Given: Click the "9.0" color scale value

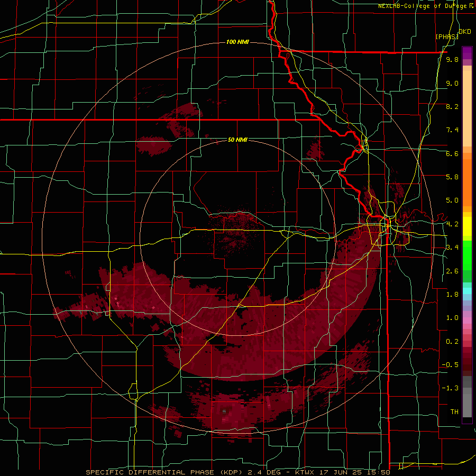Looking at the screenshot, I should click(x=452, y=83).
